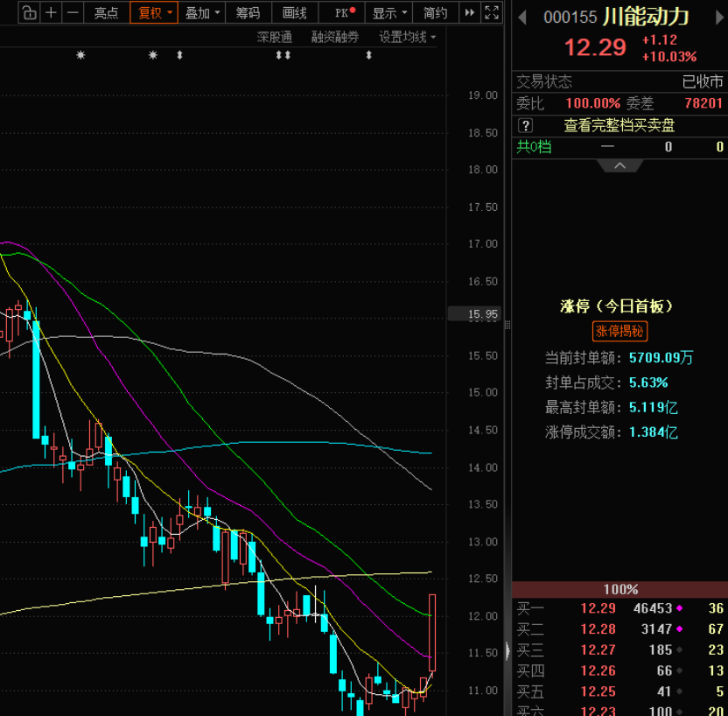Click the double-arrow more tools icon
728x716 pixels.
pyautogui.click(x=470, y=12)
